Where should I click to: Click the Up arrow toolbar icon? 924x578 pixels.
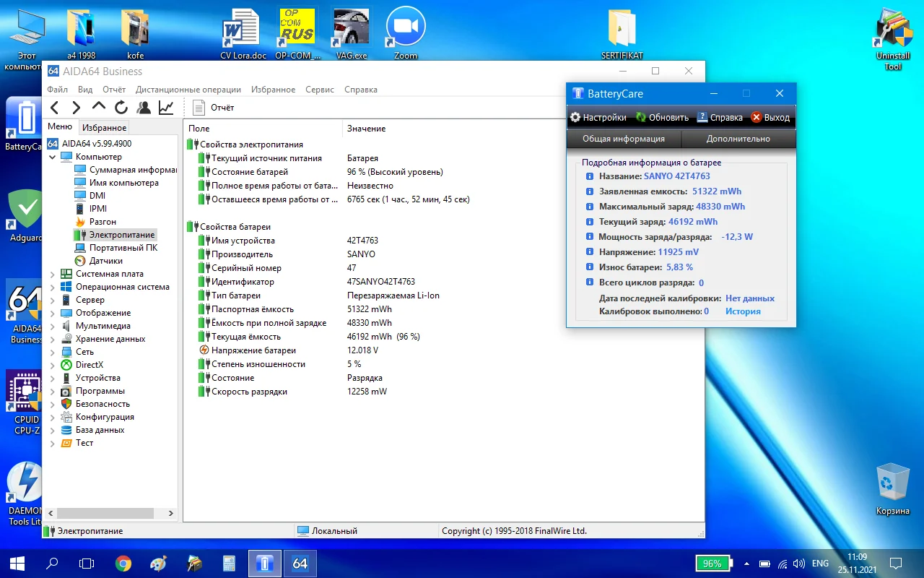[99, 107]
